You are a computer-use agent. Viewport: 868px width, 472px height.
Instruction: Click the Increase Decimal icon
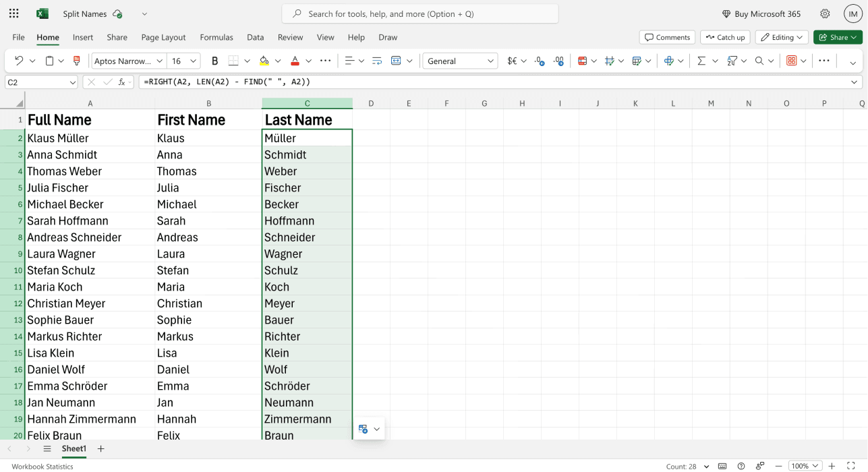click(558, 61)
